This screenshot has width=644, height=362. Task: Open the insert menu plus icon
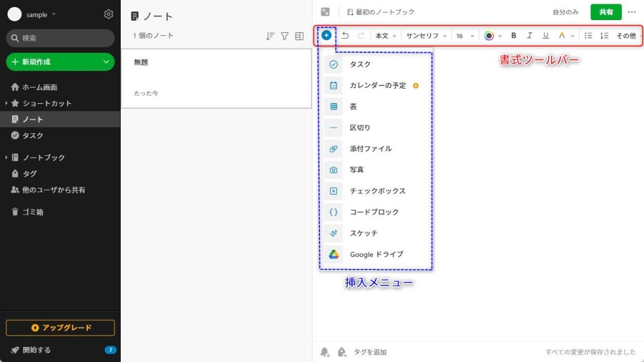(326, 36)
